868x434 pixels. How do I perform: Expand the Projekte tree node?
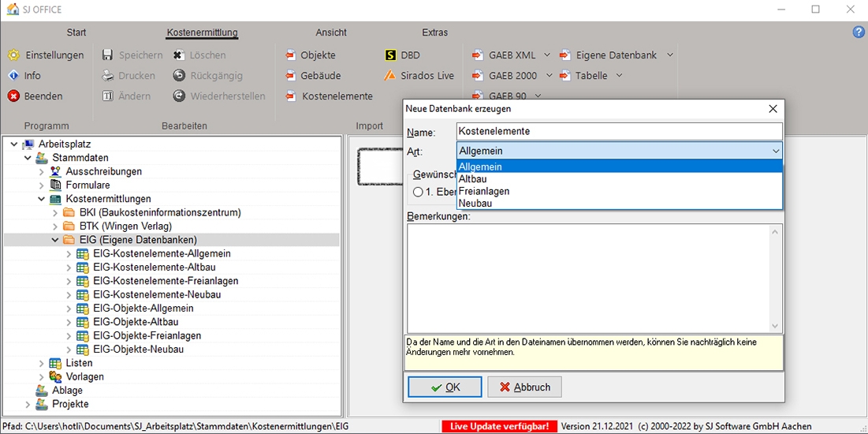pos(28,404)
